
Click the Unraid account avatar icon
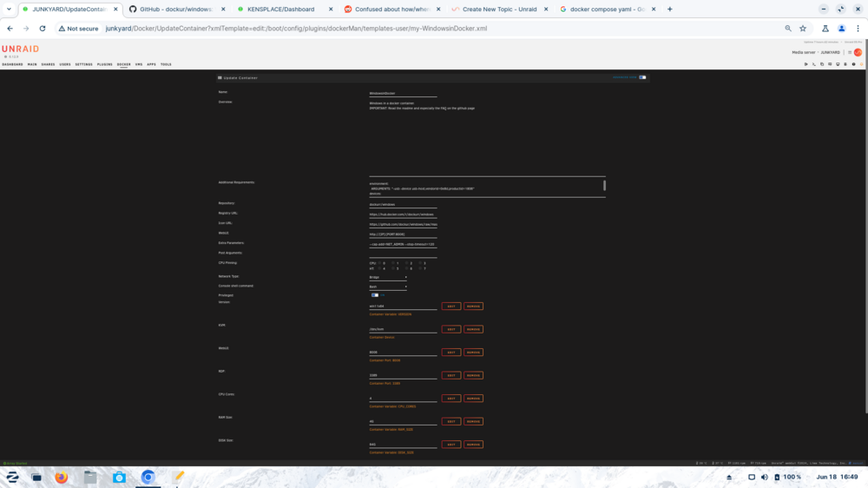tap(858, 52)
